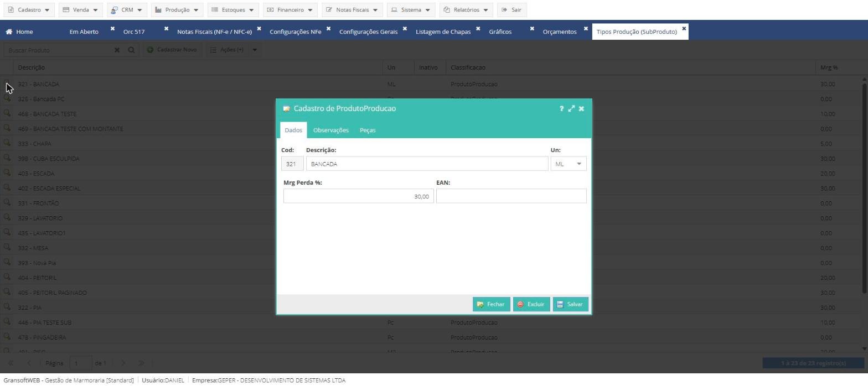Close the Listagem de Chapas tab
Viewport: 868px width, 386px height.
tap(478, 28)
